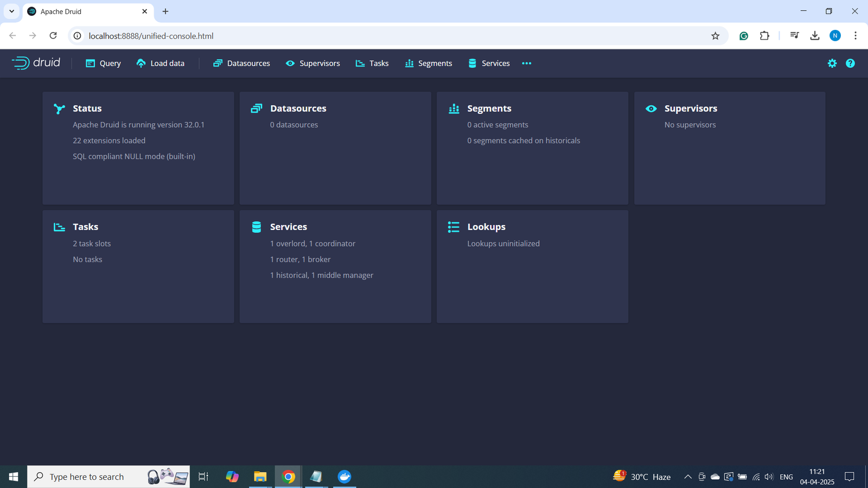Open the browser tab search chevron
The width and height of the screenshot is (868, 488).
pos(11,11)
